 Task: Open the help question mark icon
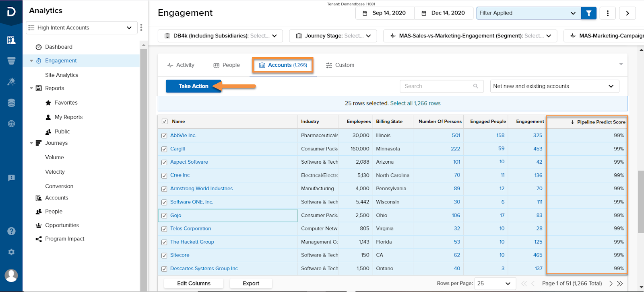tap(11, 231)
